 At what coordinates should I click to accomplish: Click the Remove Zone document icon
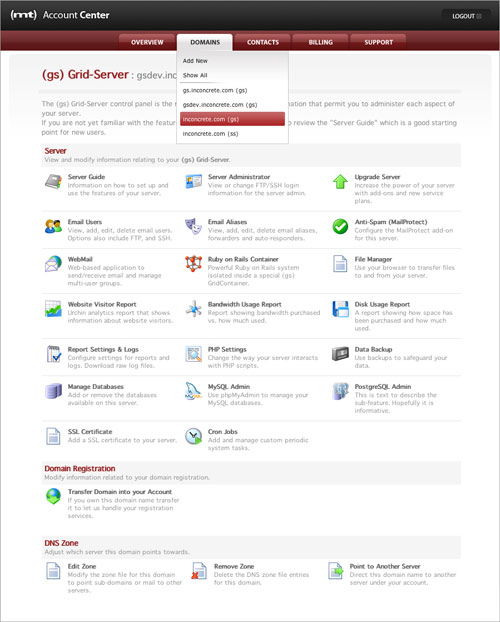(199, 571)
